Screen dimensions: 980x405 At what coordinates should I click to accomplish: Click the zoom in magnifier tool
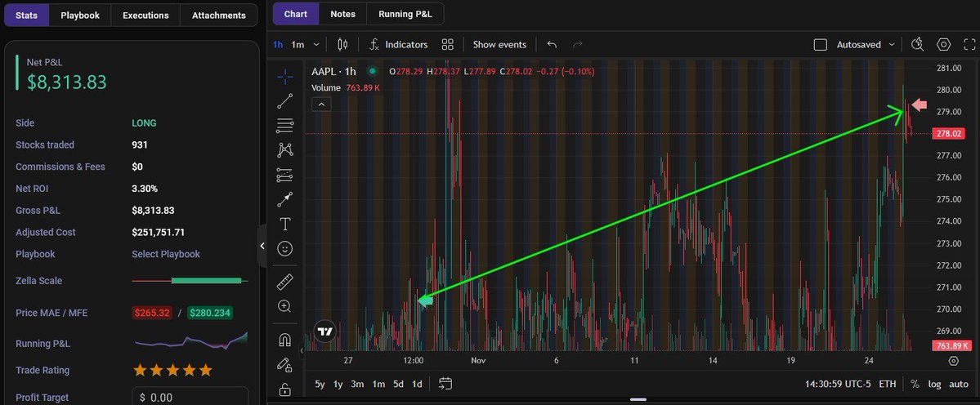click(285, 305)
